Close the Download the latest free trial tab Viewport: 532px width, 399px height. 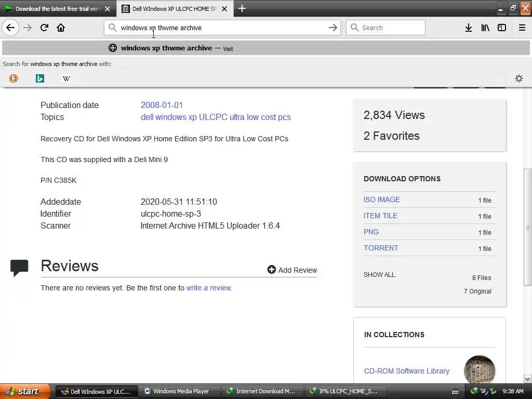coord(108,9)
